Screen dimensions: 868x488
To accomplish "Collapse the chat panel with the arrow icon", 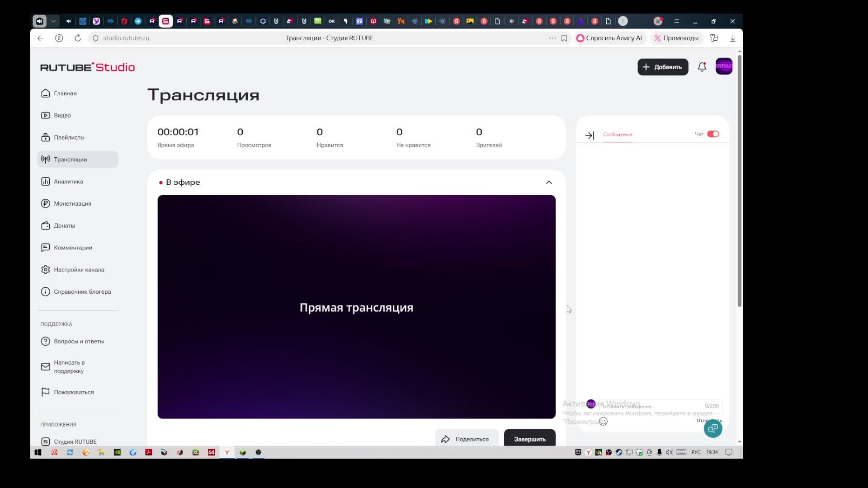I will point(590,135).
